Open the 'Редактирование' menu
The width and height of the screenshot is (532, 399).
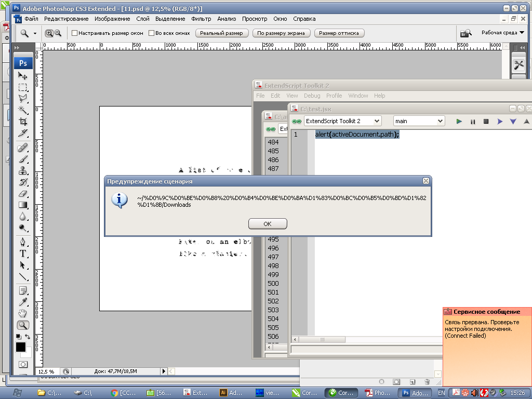coord(66,19)
